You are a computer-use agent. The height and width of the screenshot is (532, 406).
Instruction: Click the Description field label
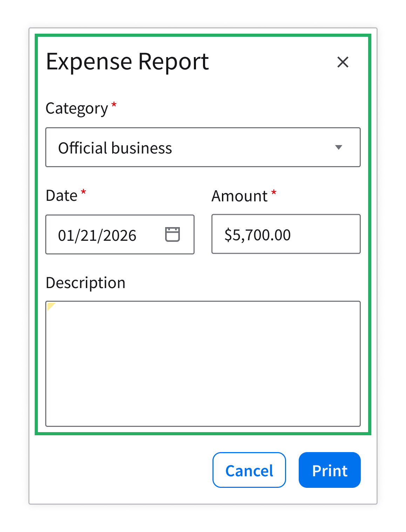86,283
